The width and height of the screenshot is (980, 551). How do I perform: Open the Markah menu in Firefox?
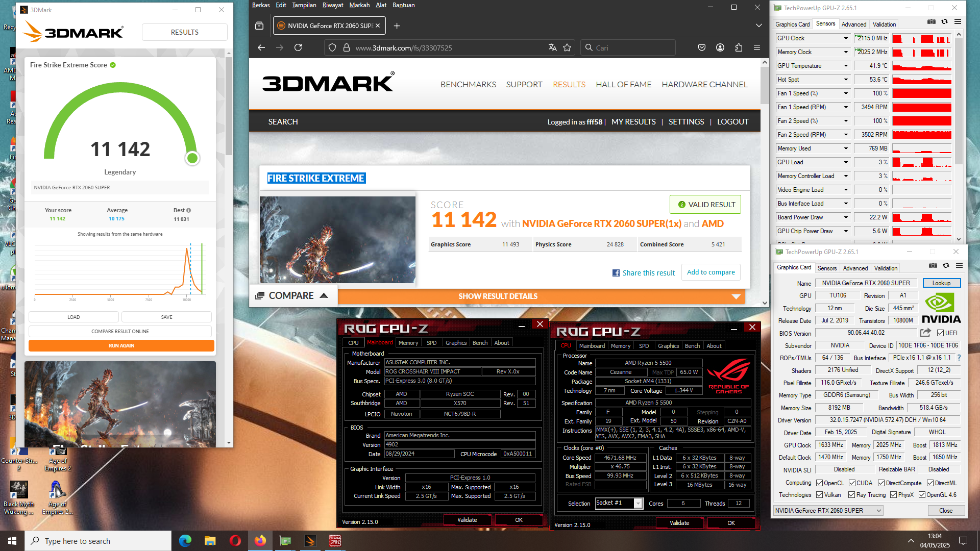tap(359, 5)
